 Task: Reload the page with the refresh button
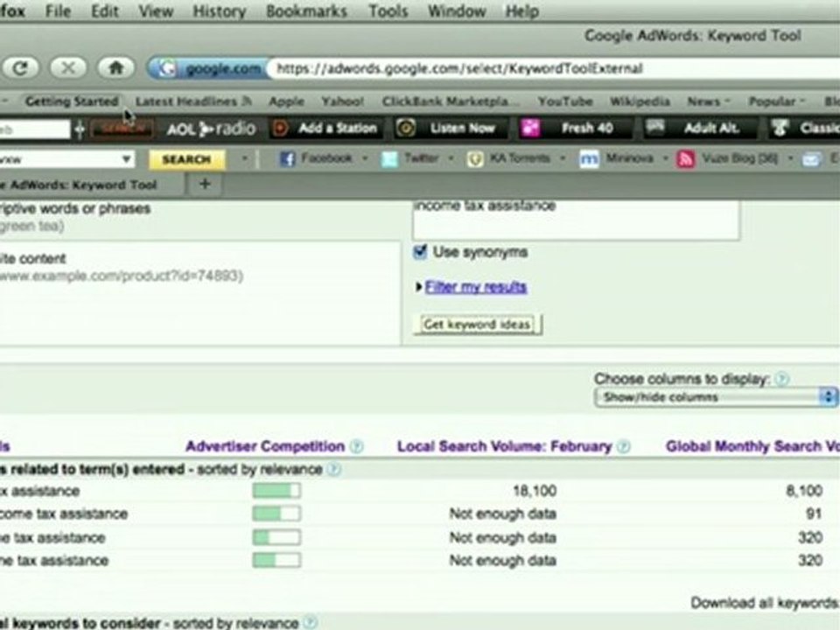20,68
